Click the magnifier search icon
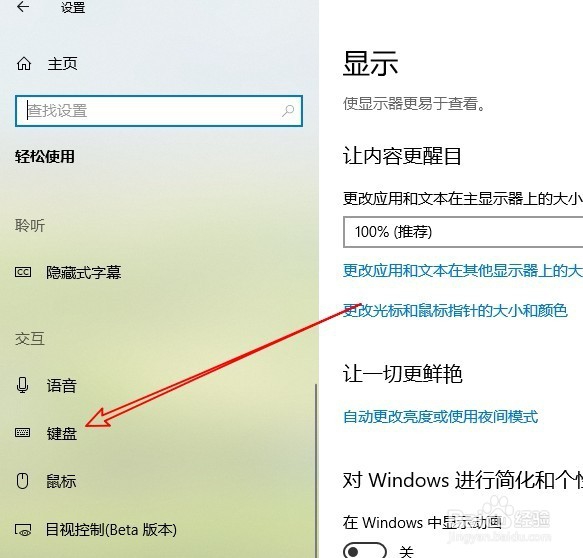The width and height of the screenshot is (583, 558). click(288, 110)
